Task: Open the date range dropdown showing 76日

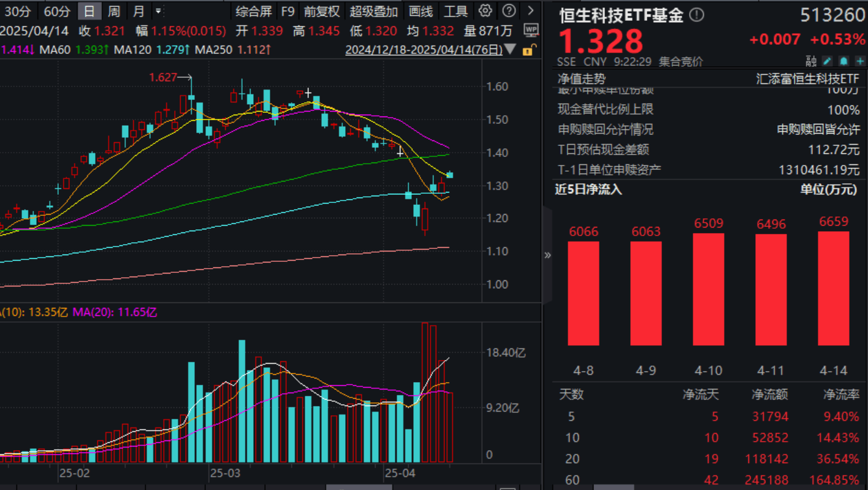Action: (x=510, y=50)
